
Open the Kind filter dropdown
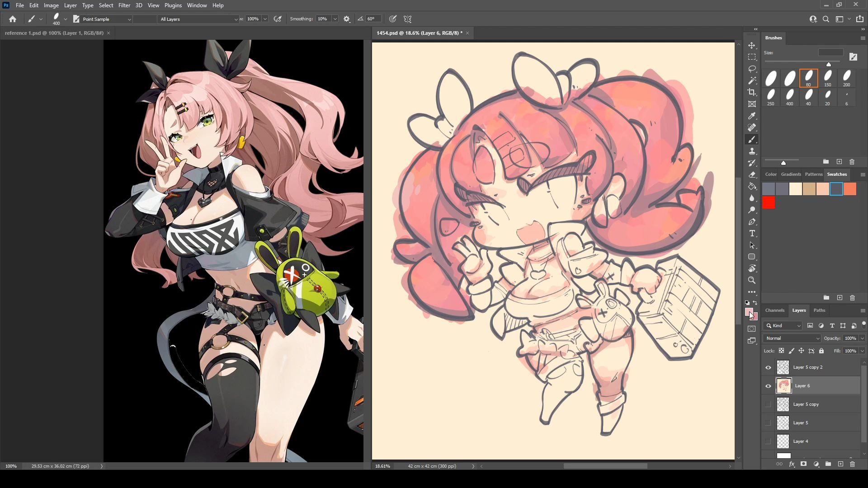coord(783,326)
